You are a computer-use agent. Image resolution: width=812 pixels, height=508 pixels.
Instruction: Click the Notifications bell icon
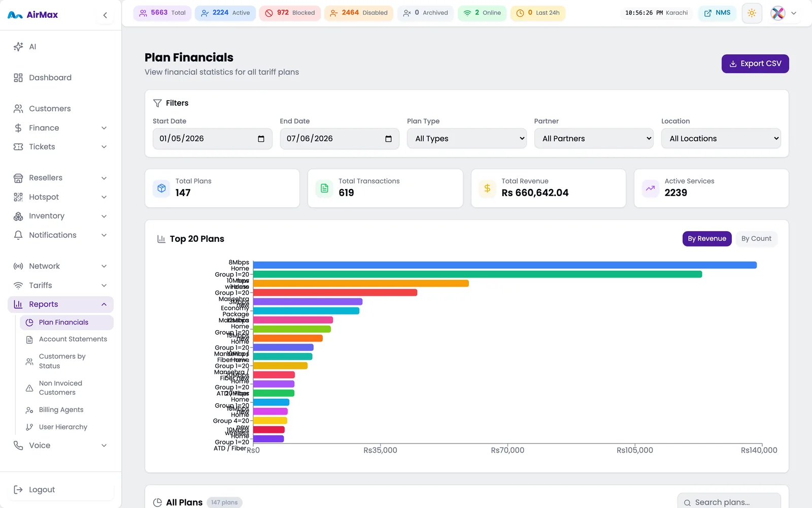click(x=18, y=235)
